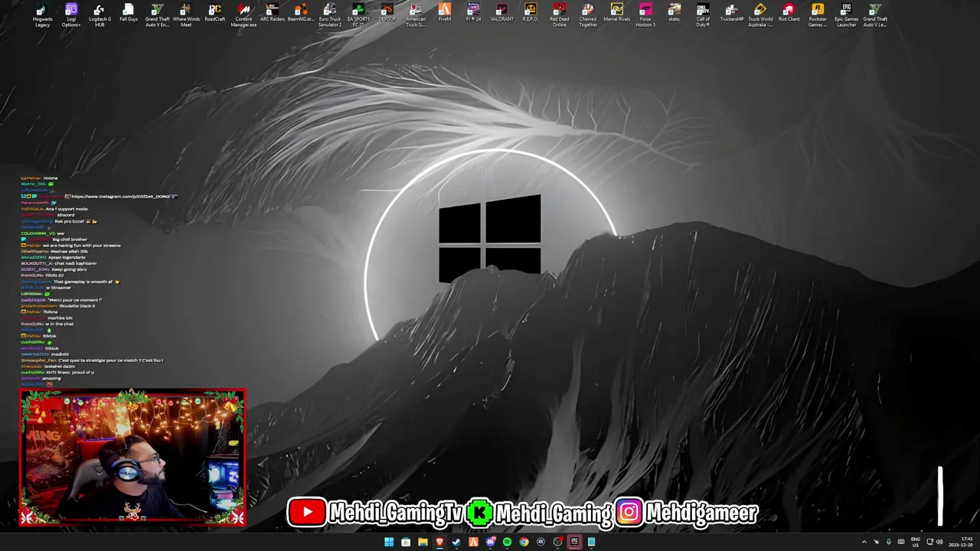Click the microphone tray icon
Image resolution: width=980 pixels, height=551 pixels.
889,542
